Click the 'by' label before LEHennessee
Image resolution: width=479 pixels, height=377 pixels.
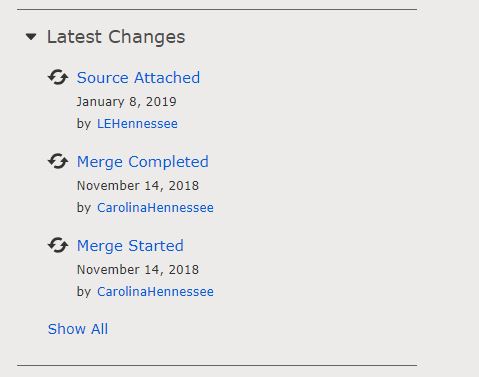point(84,124)
